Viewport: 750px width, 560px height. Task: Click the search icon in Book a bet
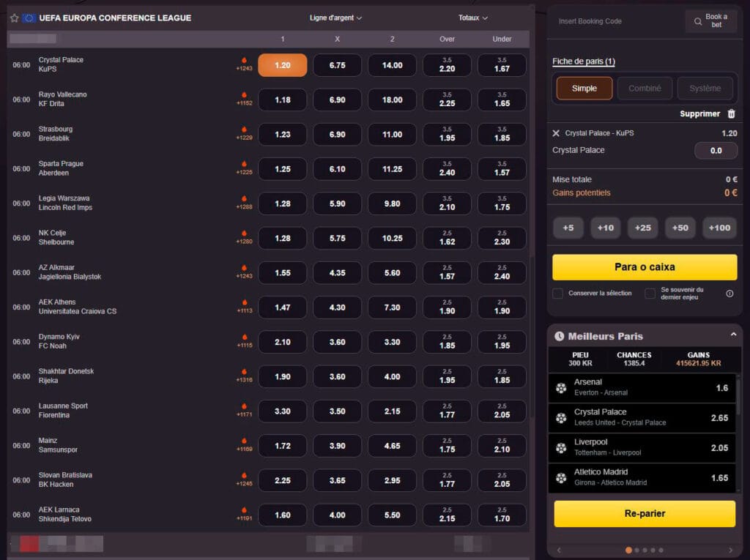[698, 21]
